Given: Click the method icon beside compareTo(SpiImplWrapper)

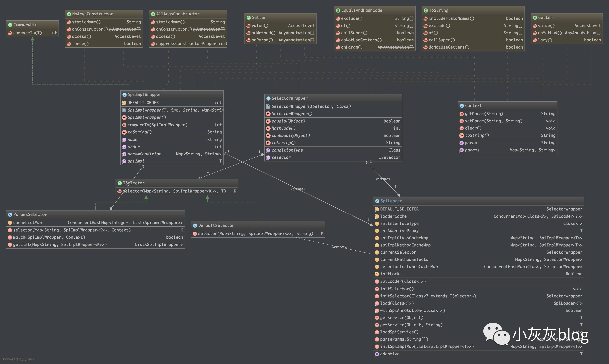Looking at the screenshot, I should tap(124, 125).
